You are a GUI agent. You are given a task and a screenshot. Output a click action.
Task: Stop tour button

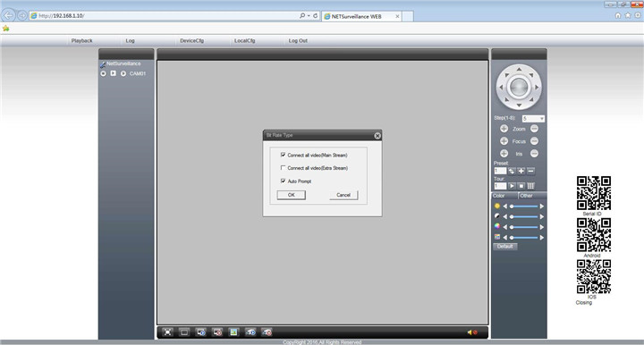pyautogui.click(x=521, y=186)
